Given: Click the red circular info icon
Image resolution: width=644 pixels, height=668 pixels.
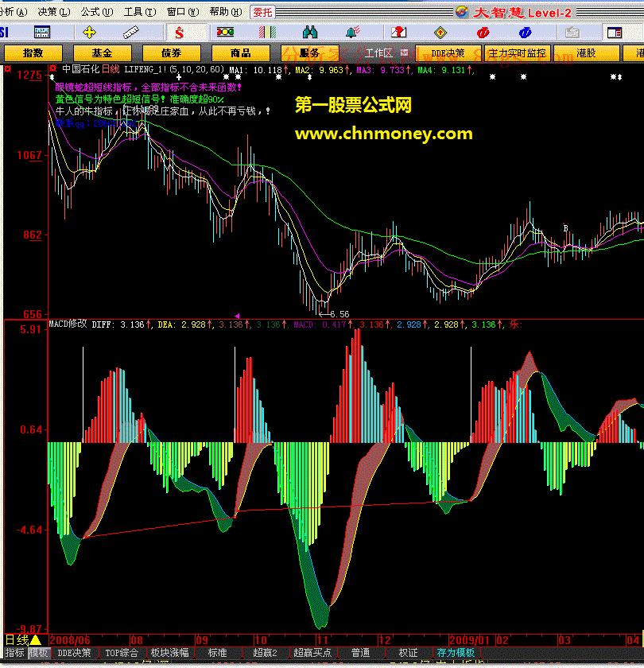Looking at the screenshot, I should pos(483,33).
